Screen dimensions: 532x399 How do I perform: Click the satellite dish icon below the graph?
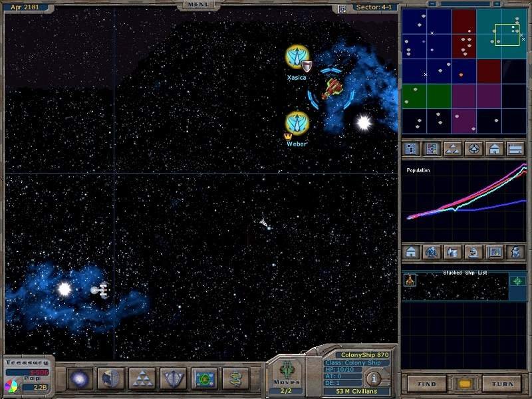pos(453,252)
